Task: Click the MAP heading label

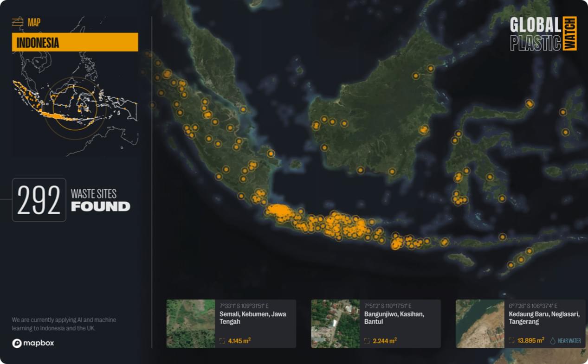Action: pos(34,22)
